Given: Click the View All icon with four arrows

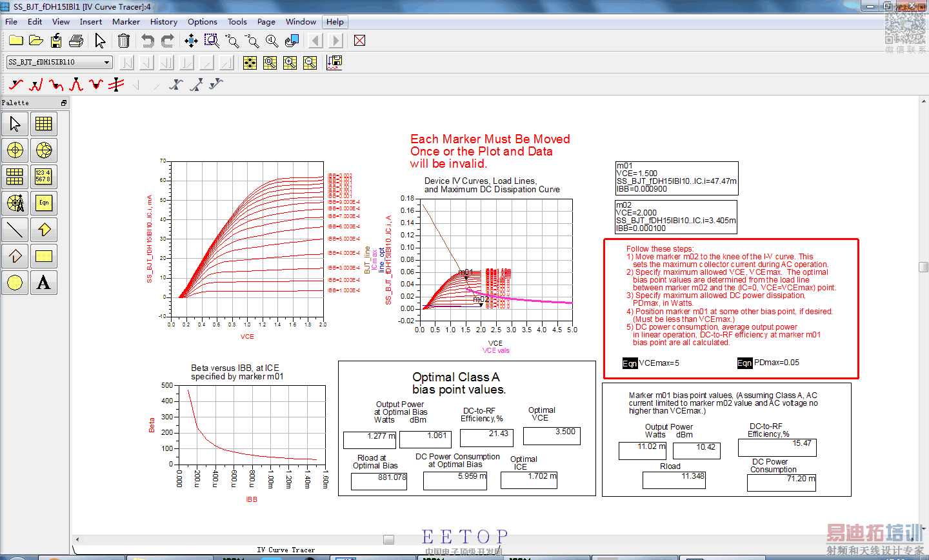Looking at the screenshot, I should click(x=191, y=41).
